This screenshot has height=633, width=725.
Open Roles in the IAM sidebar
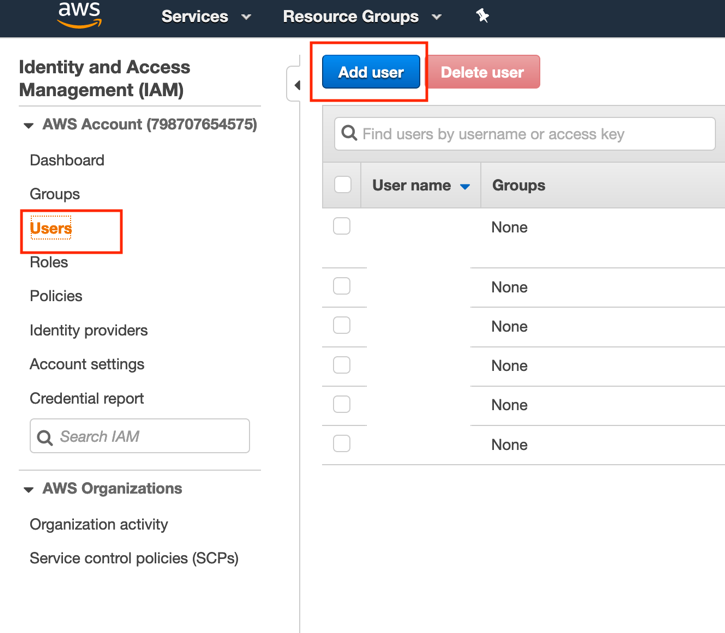[49, 262]
